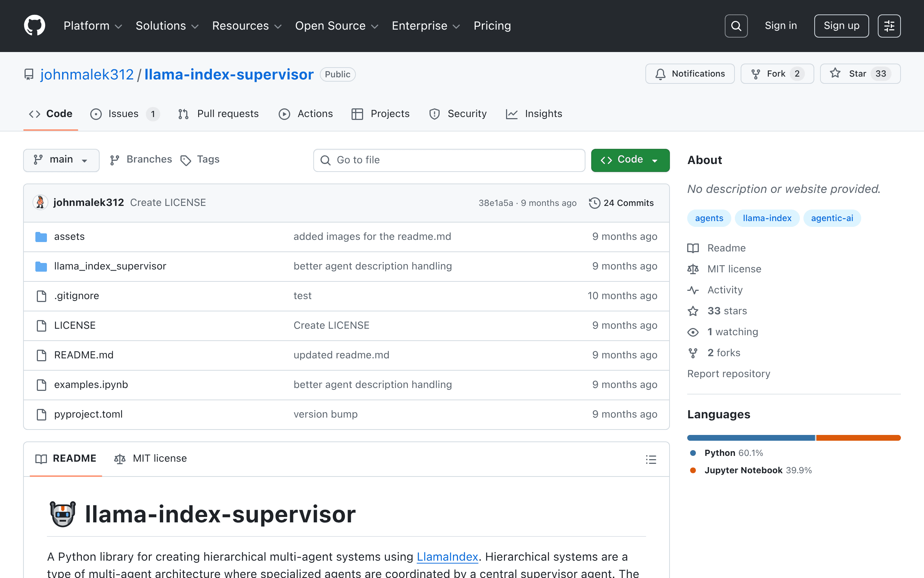Image resolution: width=924 pixels, height=578 pixels.
Task: Click the GitHub logo icon
Action: (x=34, y=26)
